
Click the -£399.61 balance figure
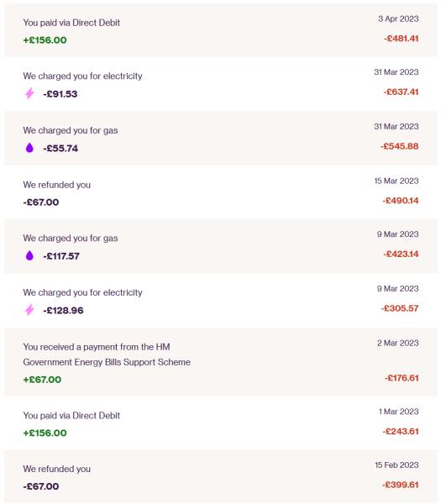tap(401, 485)
